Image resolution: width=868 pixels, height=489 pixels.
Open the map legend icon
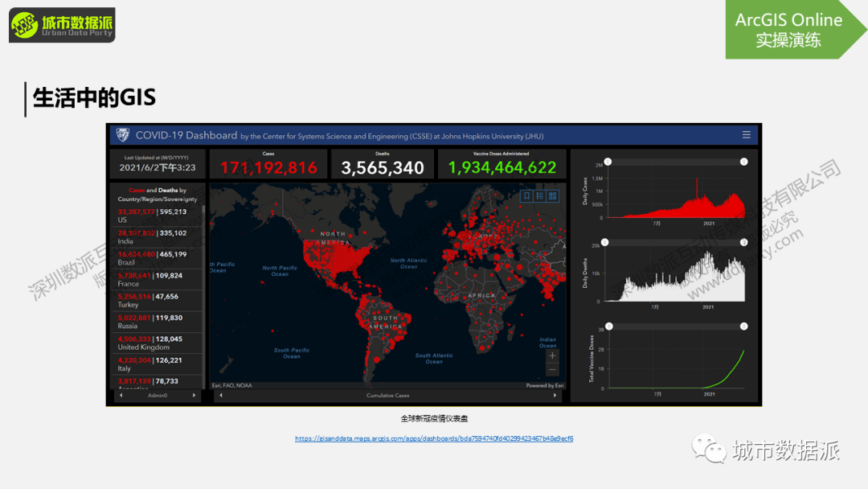pos(540,196)
